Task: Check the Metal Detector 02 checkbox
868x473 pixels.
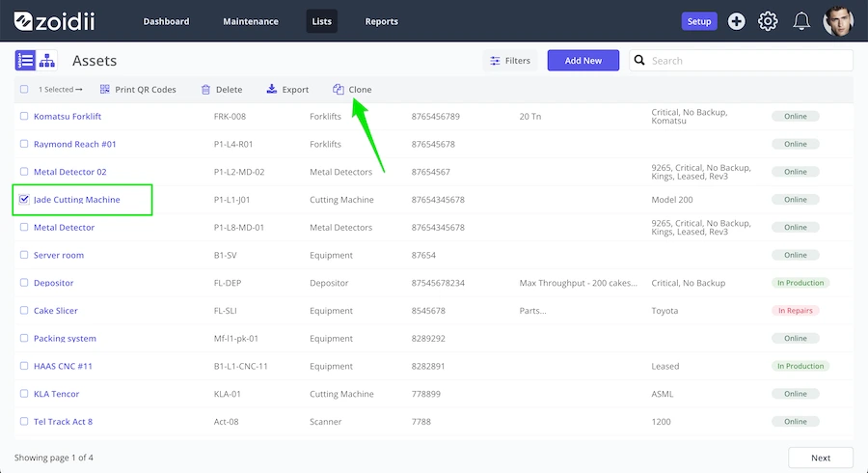Action: 24,171
